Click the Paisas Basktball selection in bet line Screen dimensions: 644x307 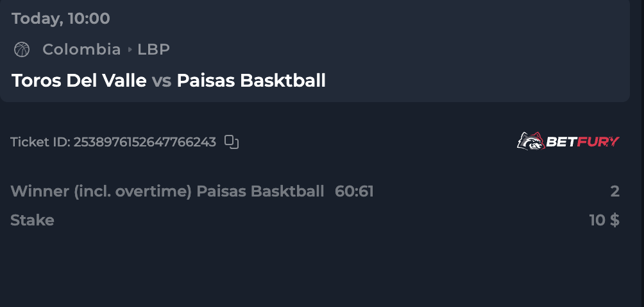point(260,191)
